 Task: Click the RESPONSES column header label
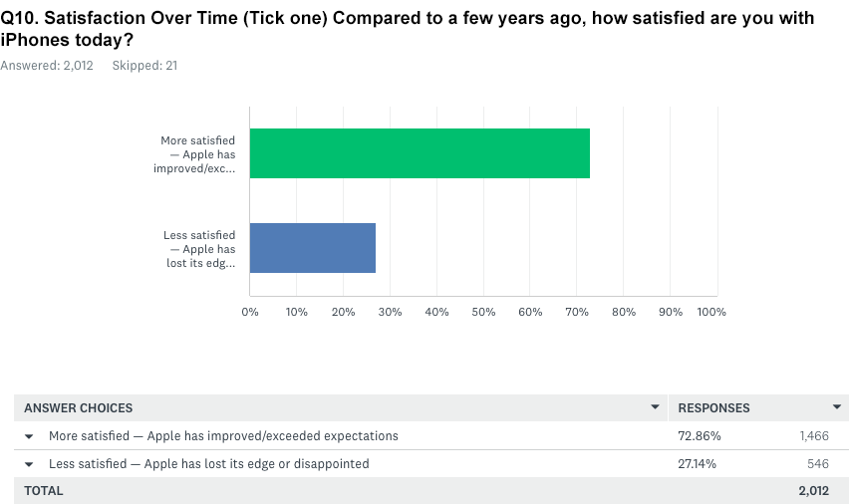(713, 407)
